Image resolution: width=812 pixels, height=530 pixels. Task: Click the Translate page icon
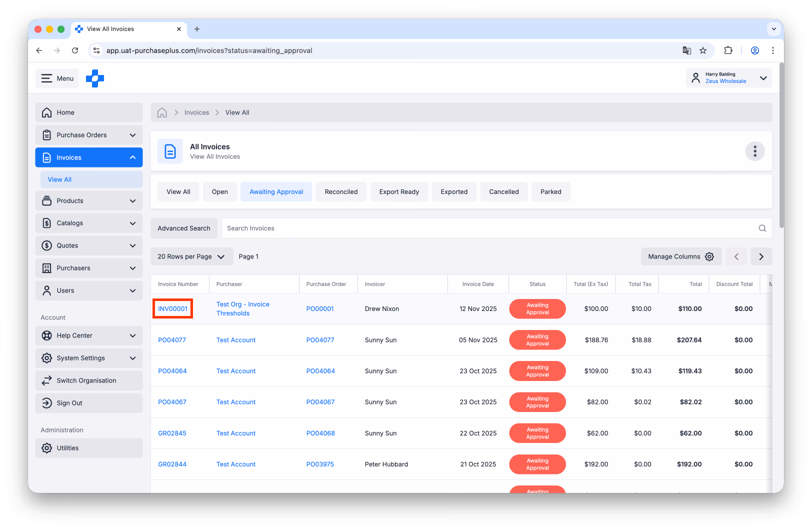[687, 50]
